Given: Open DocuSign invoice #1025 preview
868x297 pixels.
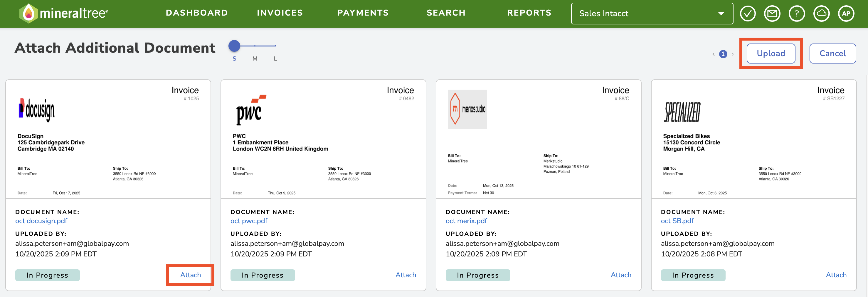Looking at the screenshot, I should click(x=108, y=139).
